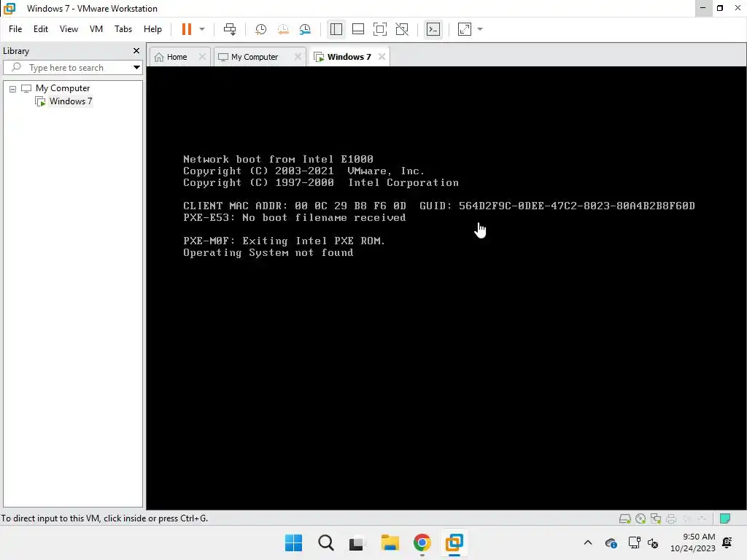Toggle the console view button

point(433,29)
